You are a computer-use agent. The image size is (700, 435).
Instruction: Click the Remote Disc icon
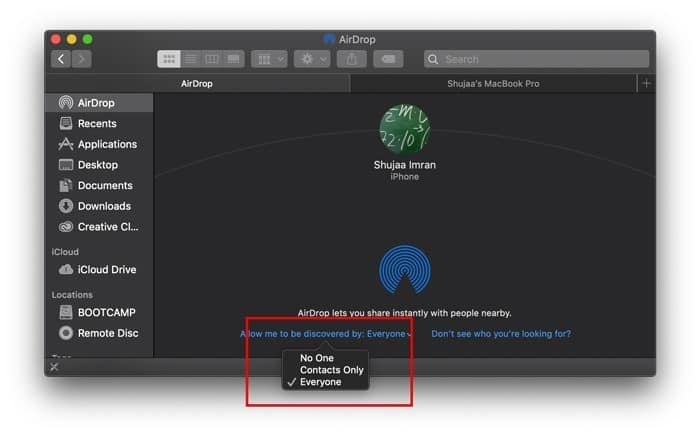coord(66,333)
